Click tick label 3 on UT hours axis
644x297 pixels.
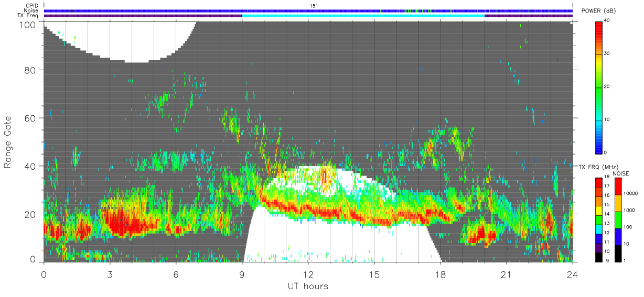(110, 274)
